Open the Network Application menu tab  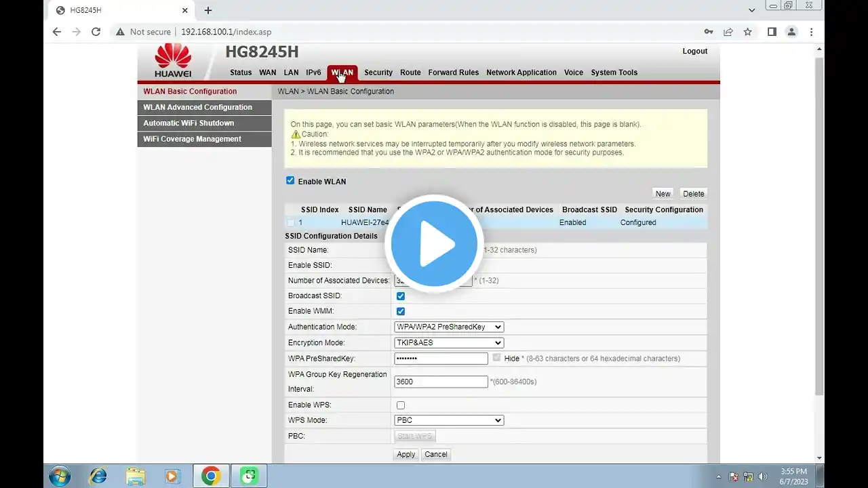pos(521,73)
